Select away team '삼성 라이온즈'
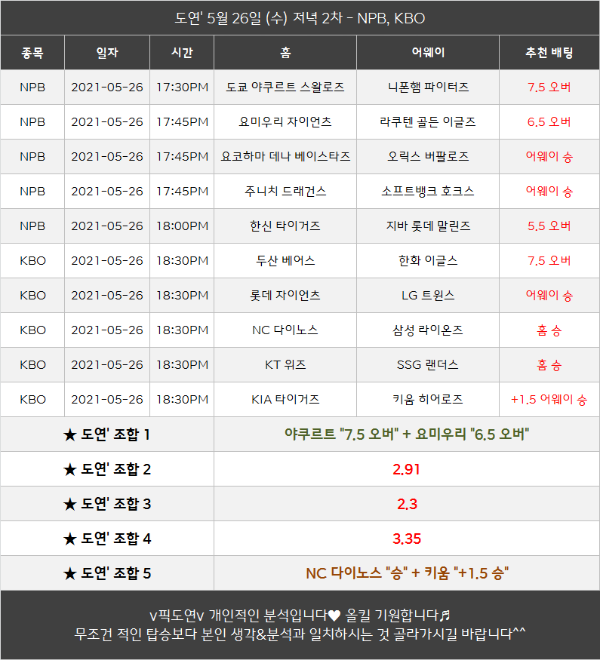 pyautogui.click(x=428, y=330)
